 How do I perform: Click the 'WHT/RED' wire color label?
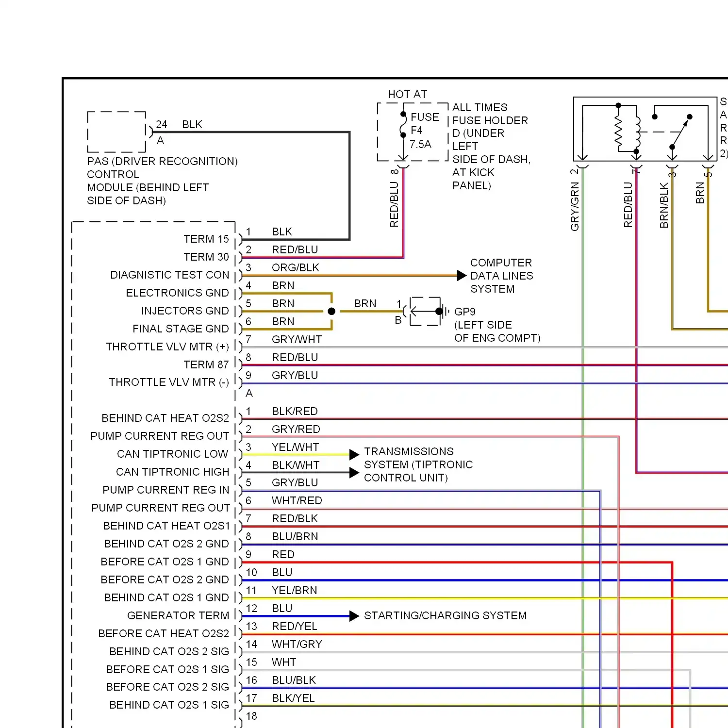click(x=297, y=501)
